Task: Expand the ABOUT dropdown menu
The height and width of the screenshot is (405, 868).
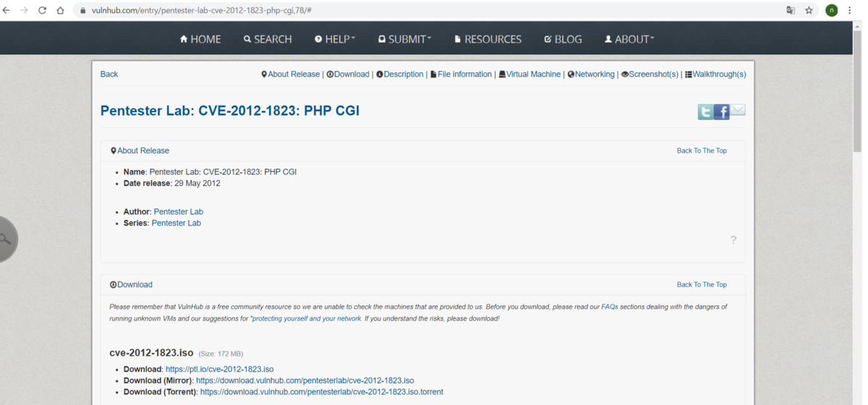Action: tap(629, 39)
